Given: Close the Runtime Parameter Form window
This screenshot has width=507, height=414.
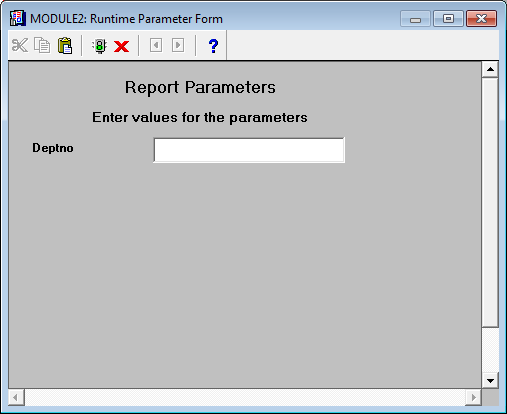Looking at the screenshot, I should (x=481, y=19).
